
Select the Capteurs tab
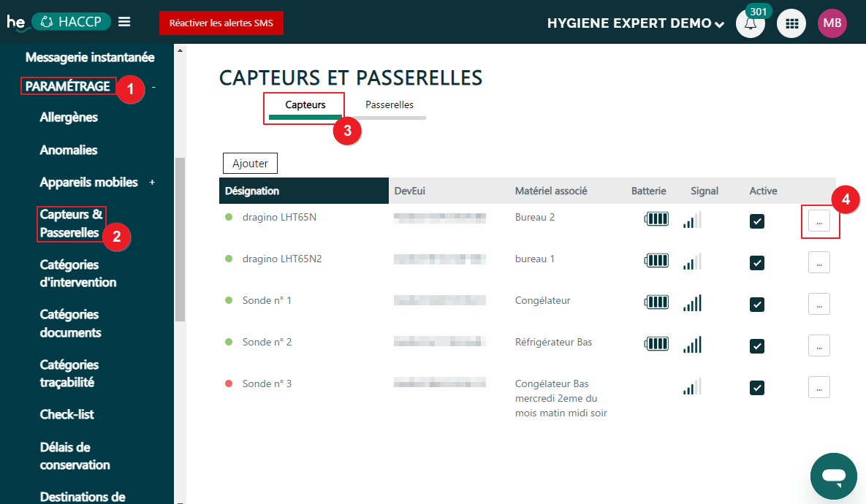click(305, 105)
